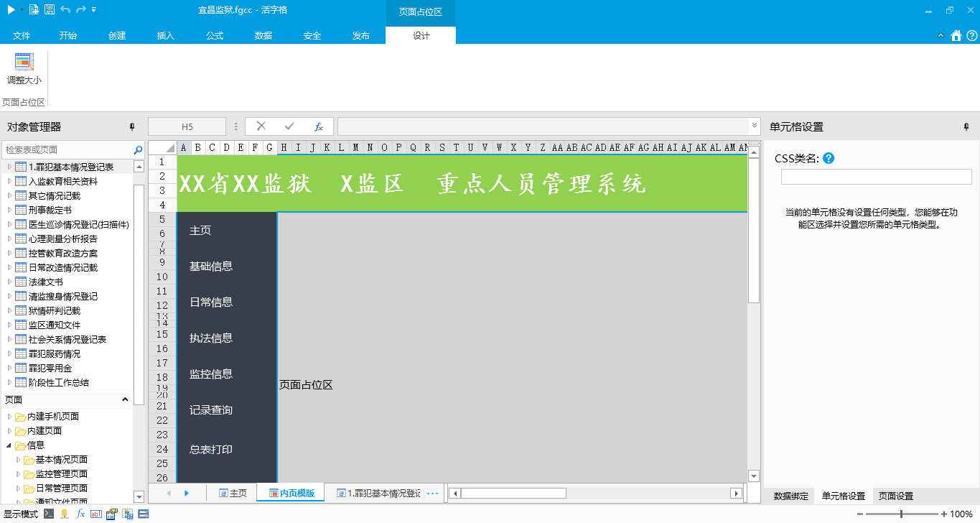The width and height of the screenshot is (980, 523).
Task: Click the CSS类名 input field
Action: coord(876,177)
